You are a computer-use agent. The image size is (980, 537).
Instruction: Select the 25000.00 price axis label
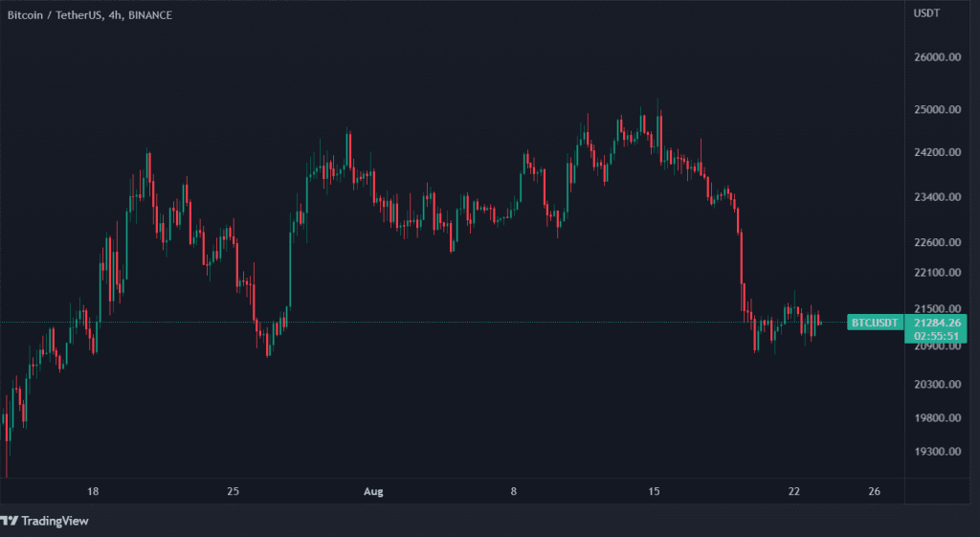[x=937, y=109]
